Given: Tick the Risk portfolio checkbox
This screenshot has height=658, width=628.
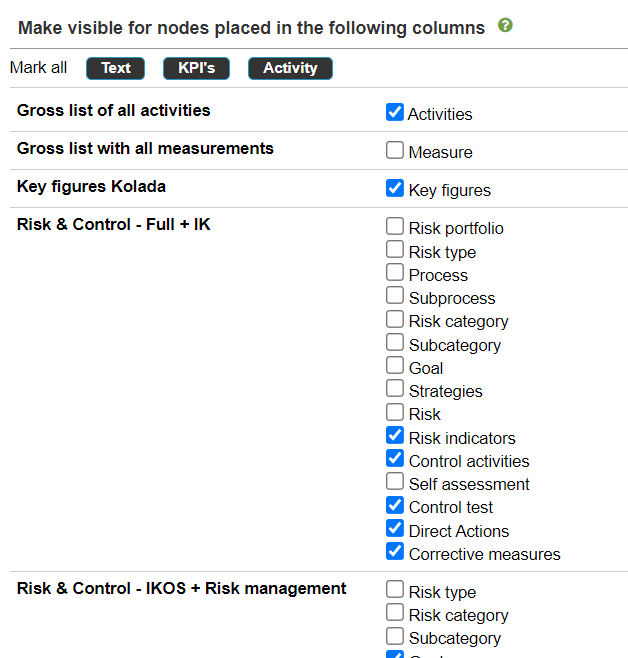Looking at the screenshot, I should (x=395, y=226).
